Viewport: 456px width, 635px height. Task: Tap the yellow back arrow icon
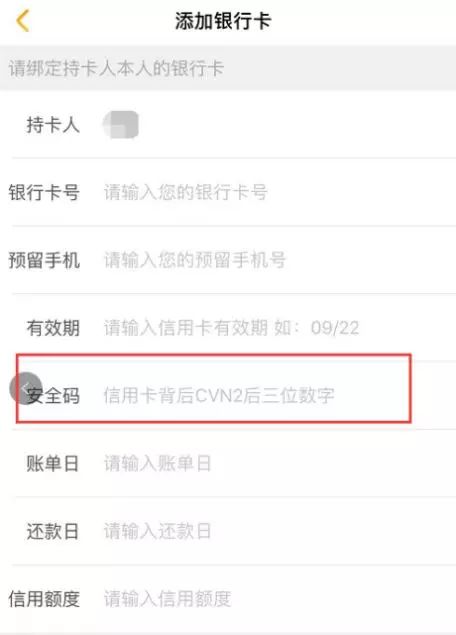pyautogui.click(x=23, y=21)
